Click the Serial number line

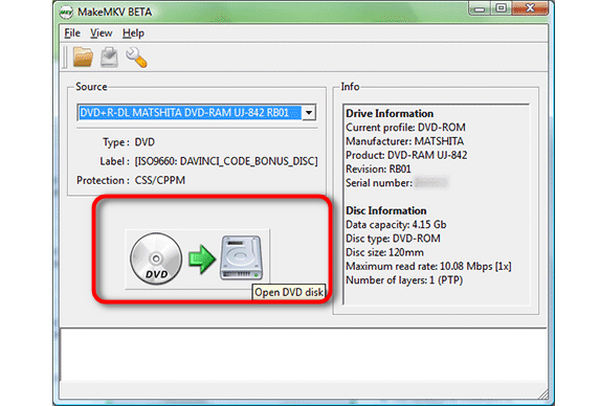tap(396, 183)
